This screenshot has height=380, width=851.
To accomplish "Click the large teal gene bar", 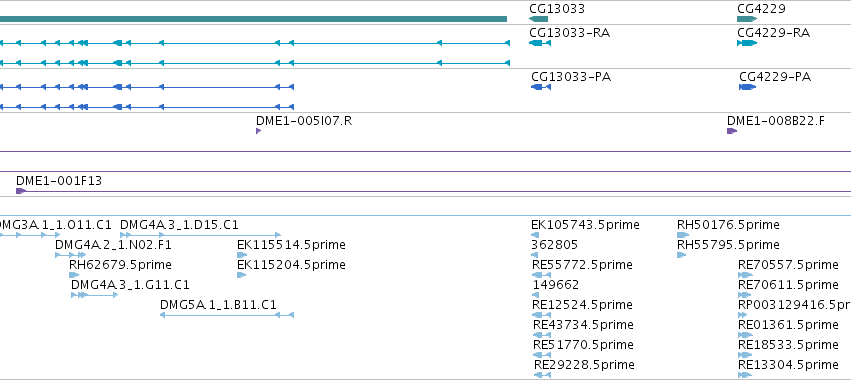I will click(x=253, y=19).
